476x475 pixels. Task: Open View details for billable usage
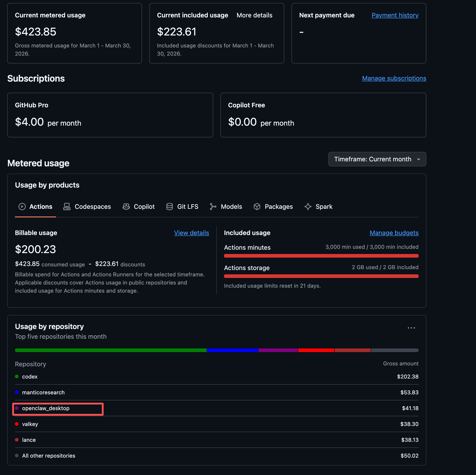point(191,233)
